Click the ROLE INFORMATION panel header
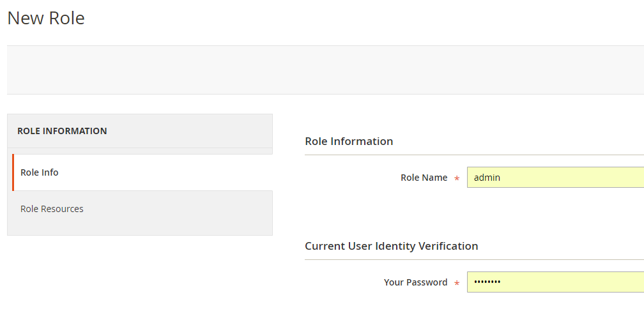The image size is (644, 320). pos(62,131)
